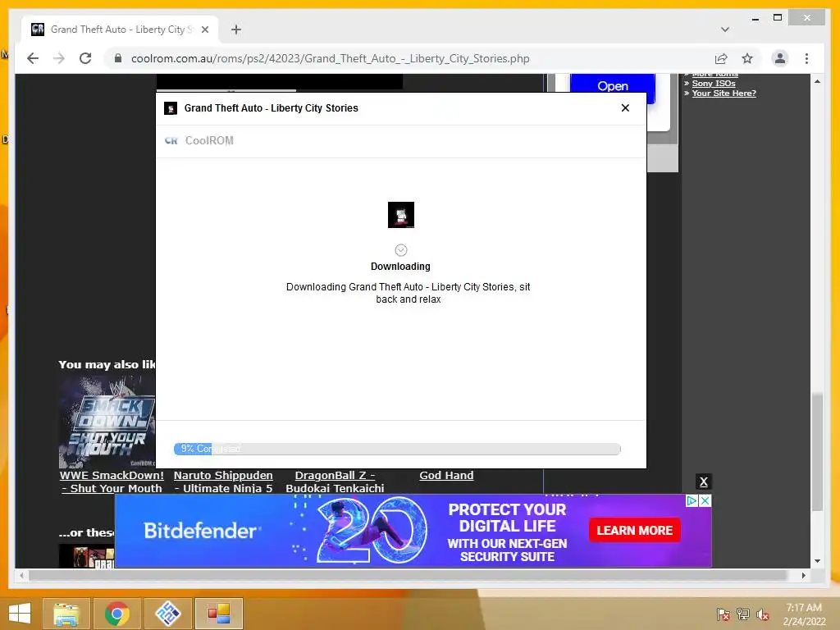This screenshot has height=630, width=840.
Task: Open WWE SmackDown! Shut Your Mouth link
Action: (x=112, y=482)
